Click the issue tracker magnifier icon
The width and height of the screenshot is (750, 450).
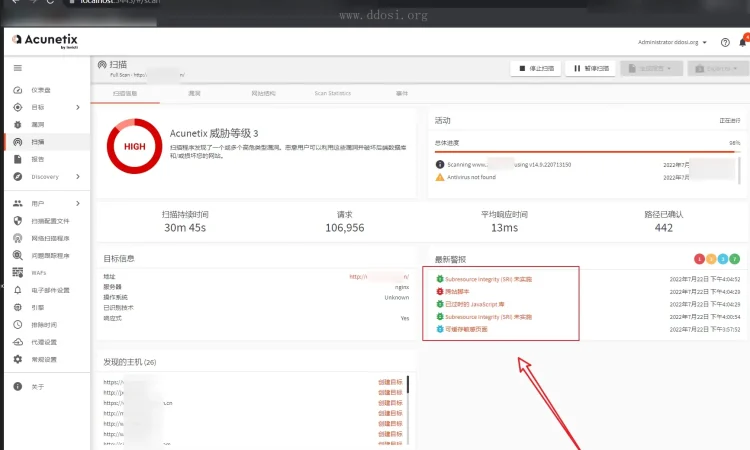pos(18,255)
